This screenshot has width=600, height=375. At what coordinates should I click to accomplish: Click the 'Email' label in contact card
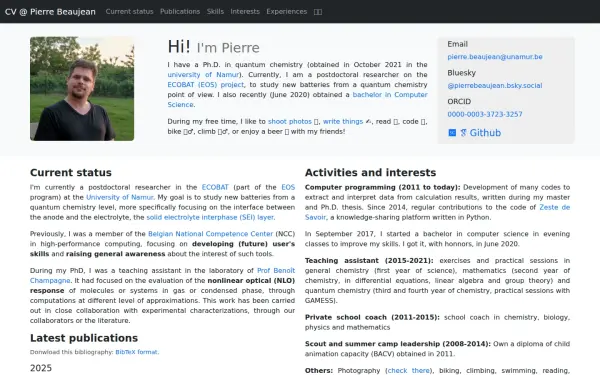tap(458, 44)
